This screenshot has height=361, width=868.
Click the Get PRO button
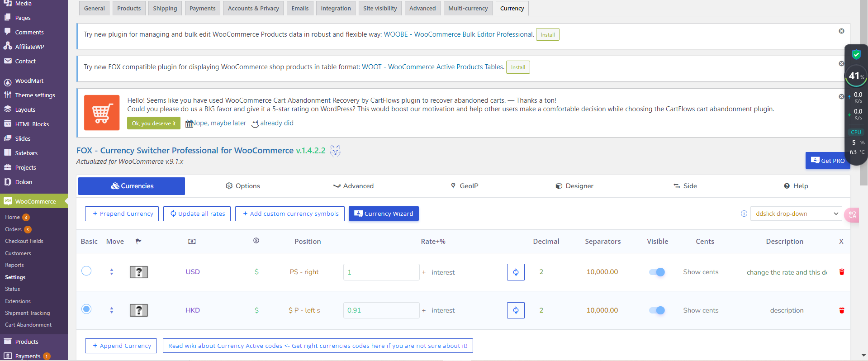[827, 161]
